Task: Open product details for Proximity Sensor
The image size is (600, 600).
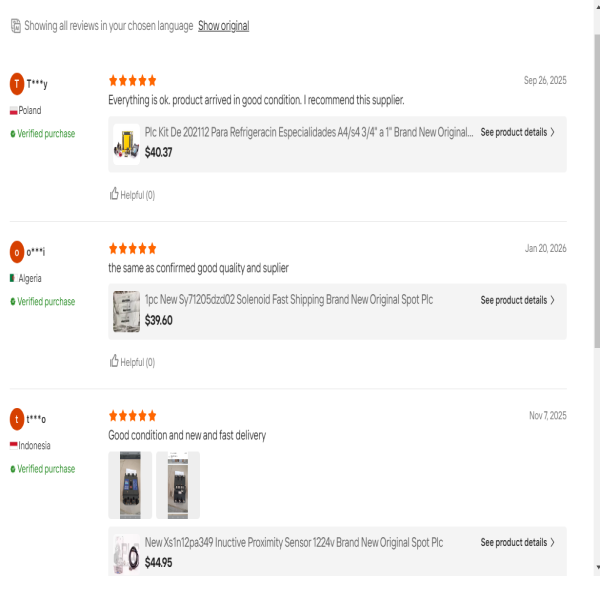Action: 517,543
